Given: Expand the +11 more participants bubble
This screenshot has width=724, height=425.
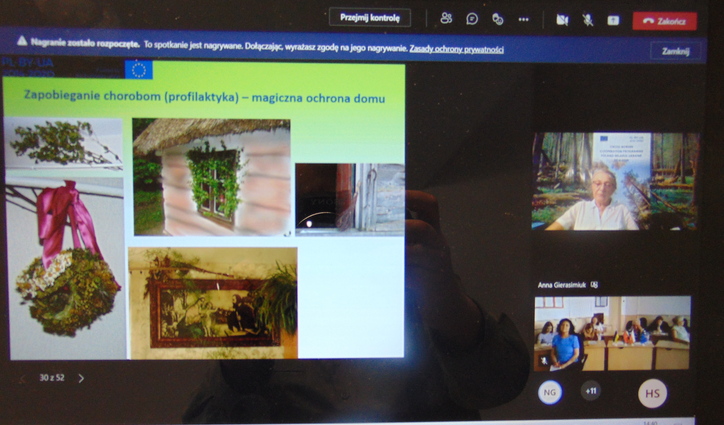Looking at the screenshot, I should [x=590, y=391].
